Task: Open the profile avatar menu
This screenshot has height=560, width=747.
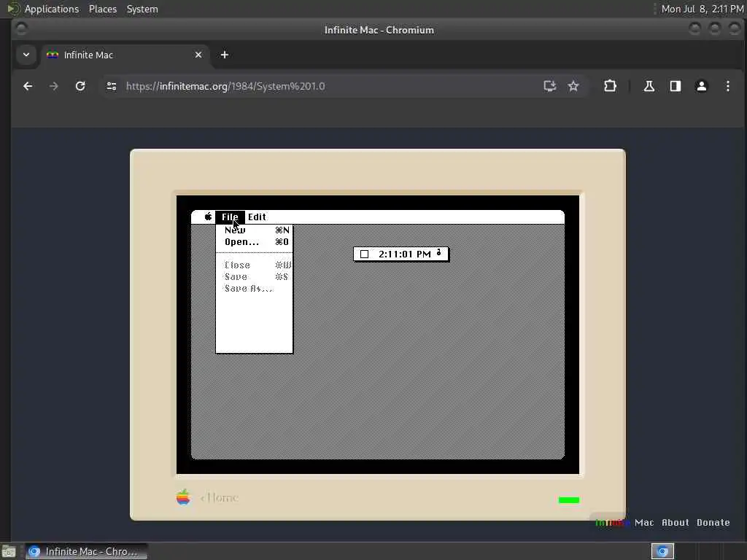Action: (701, 86)
